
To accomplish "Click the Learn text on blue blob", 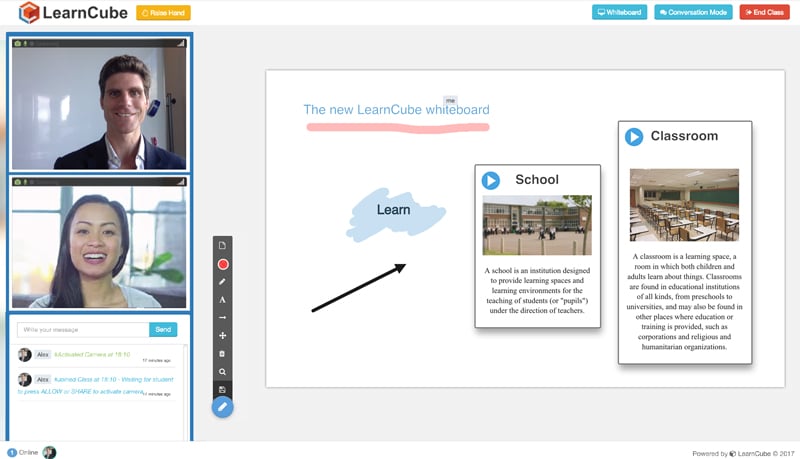I will (393, 210).
